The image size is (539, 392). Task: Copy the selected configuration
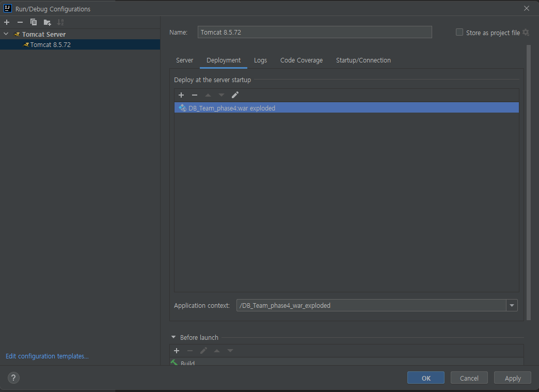click(x=34, y=22)
